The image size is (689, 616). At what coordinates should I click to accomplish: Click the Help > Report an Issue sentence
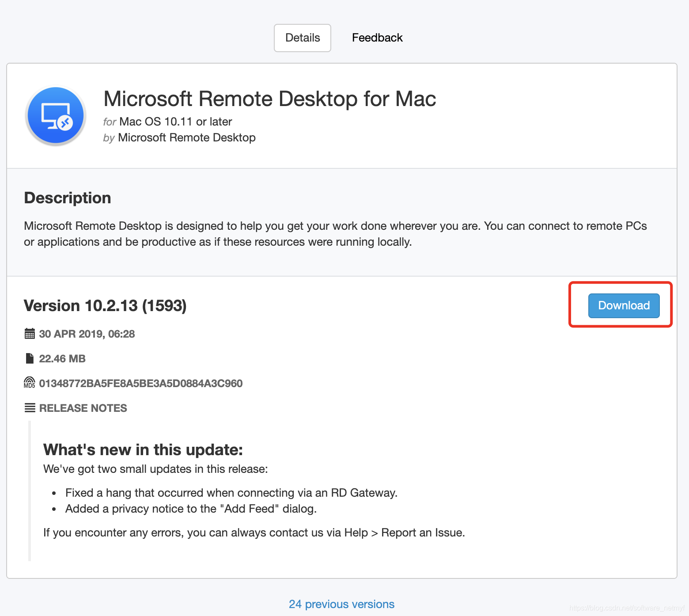[x=254, y=533]
